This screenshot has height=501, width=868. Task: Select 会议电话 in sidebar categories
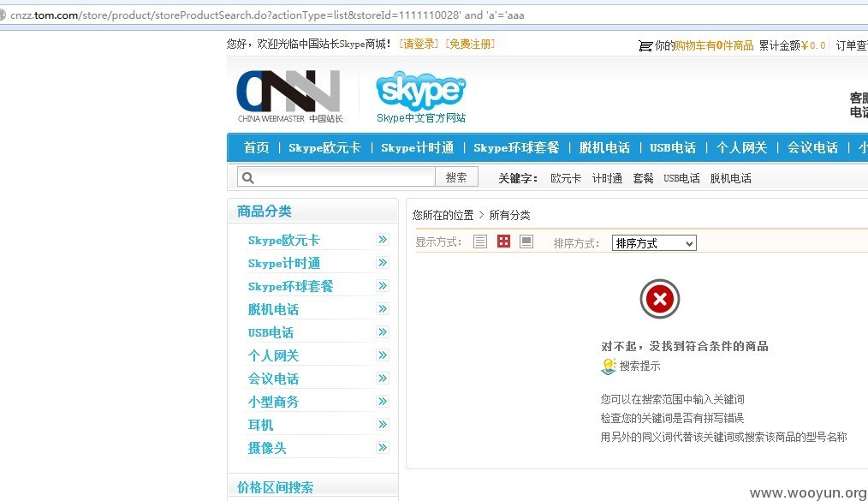[273, 379]
